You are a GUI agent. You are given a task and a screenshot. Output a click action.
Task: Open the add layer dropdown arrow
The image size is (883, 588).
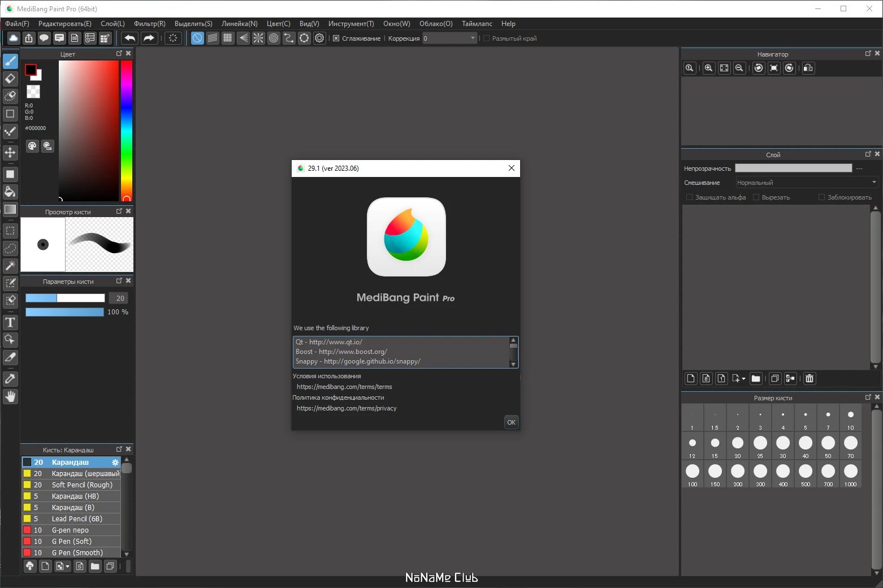pos(743,379)
